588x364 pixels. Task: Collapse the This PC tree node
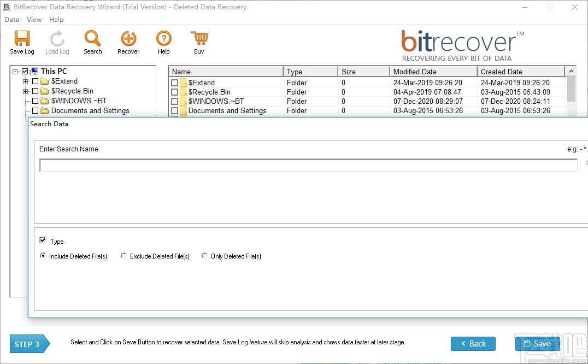point(15,71)
